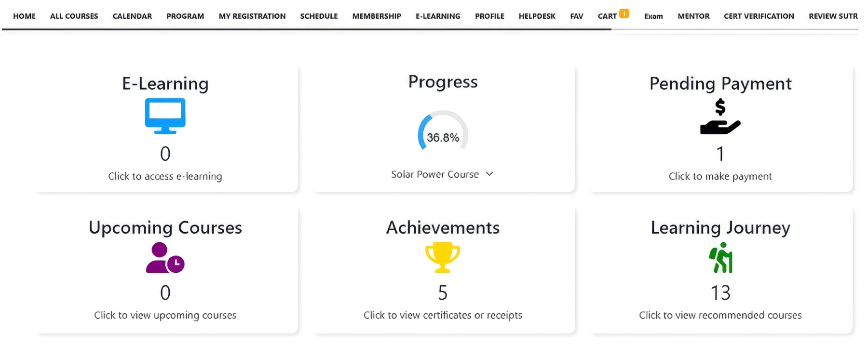
Task: Open the All Courses menu
Action: pos(74,16)
